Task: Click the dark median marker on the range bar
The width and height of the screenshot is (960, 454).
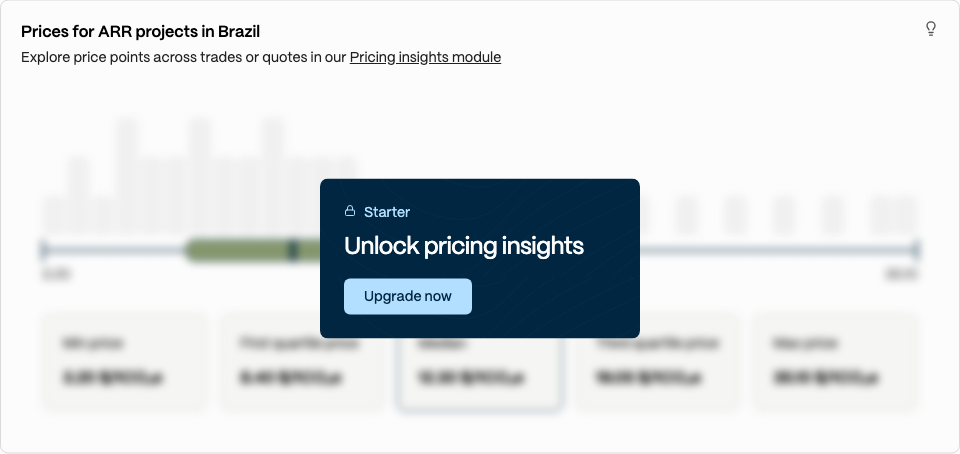Action: 293,250
